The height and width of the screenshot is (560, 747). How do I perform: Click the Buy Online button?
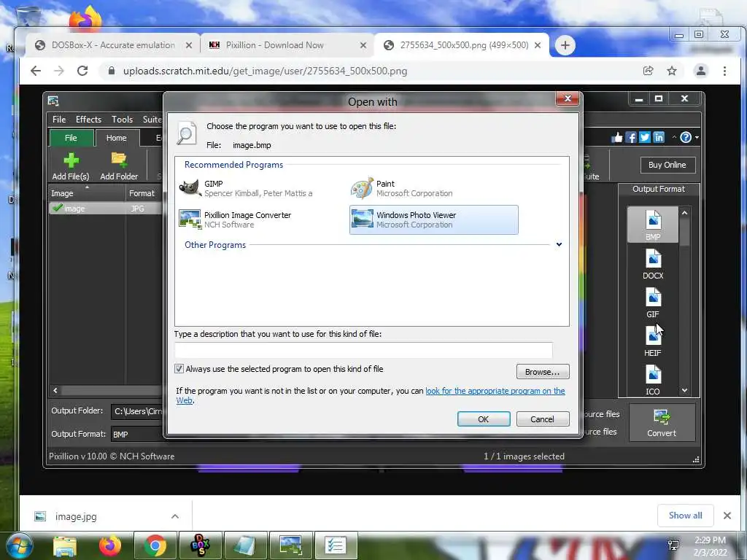(667, 165)
